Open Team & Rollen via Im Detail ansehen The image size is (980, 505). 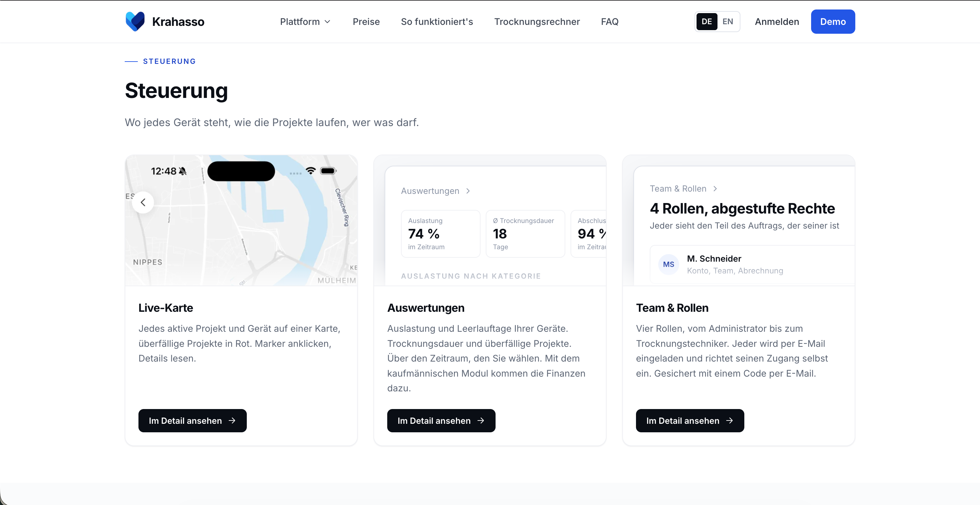click(690, 420)
